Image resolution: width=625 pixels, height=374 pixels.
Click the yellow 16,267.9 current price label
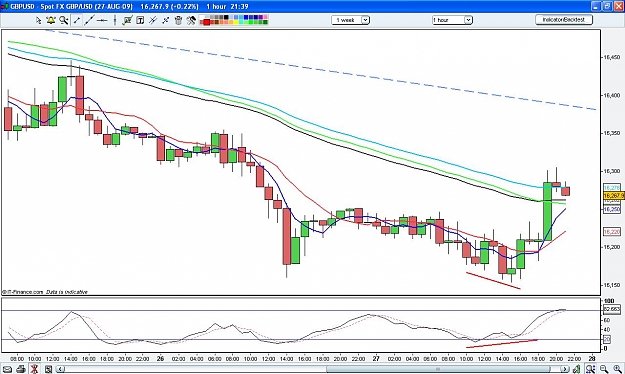click(613, 195)
